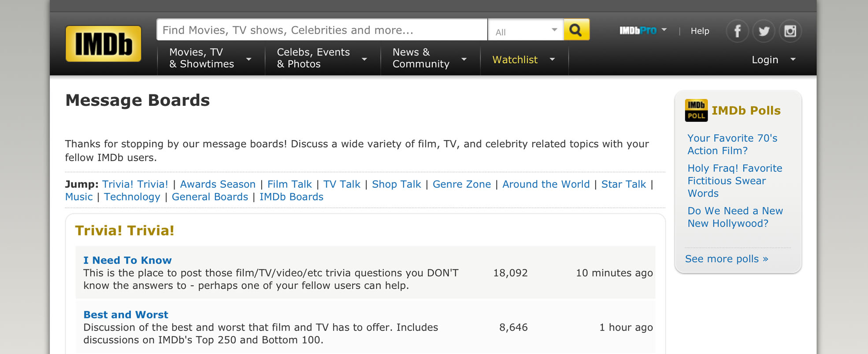Viewport: 868px width, 354px height.
Task: Click the IMDb logo
Action: (x=103, y=43)
